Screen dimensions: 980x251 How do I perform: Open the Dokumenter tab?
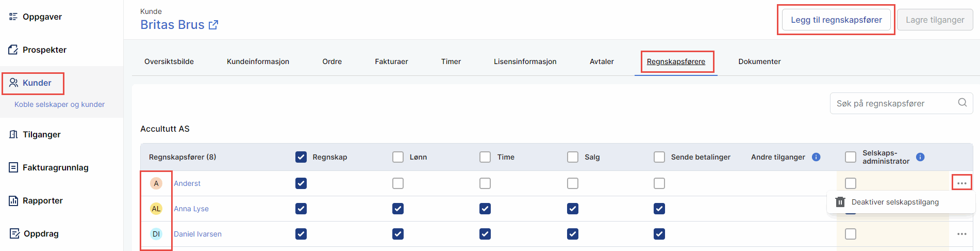click(x=759, y=61)
